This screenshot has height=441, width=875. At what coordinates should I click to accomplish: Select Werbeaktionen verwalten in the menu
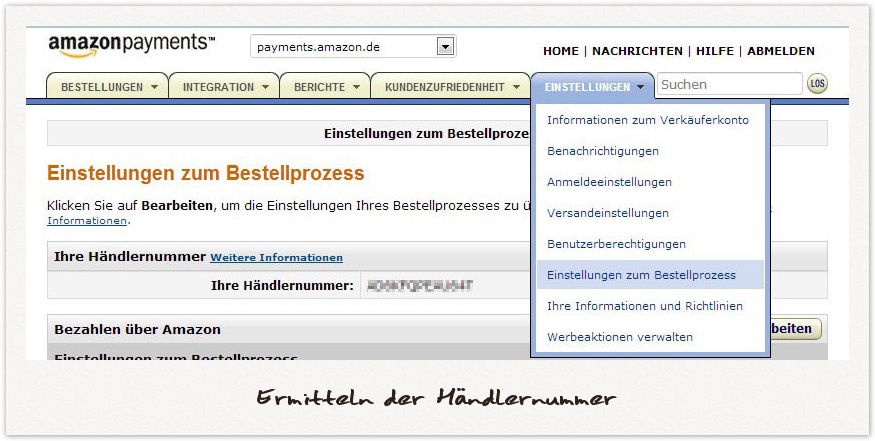tap(619, 337)
